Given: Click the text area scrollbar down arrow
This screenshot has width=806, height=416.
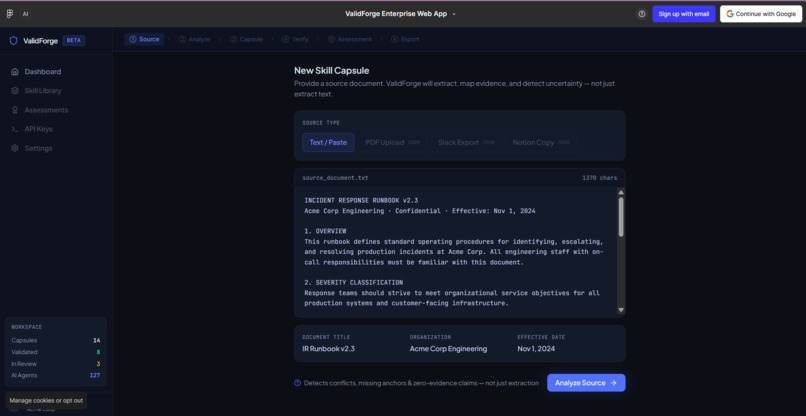Looking at the screenshot, I should tap(621, 310).
